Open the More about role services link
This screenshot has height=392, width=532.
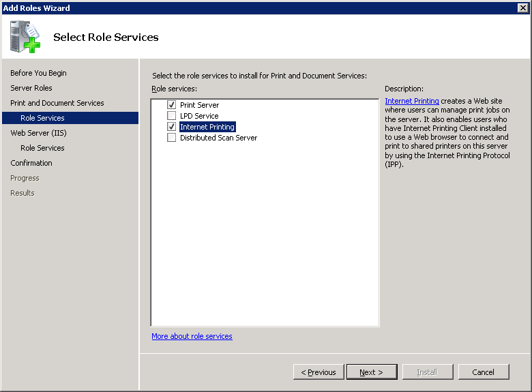(x=192, y=336)
